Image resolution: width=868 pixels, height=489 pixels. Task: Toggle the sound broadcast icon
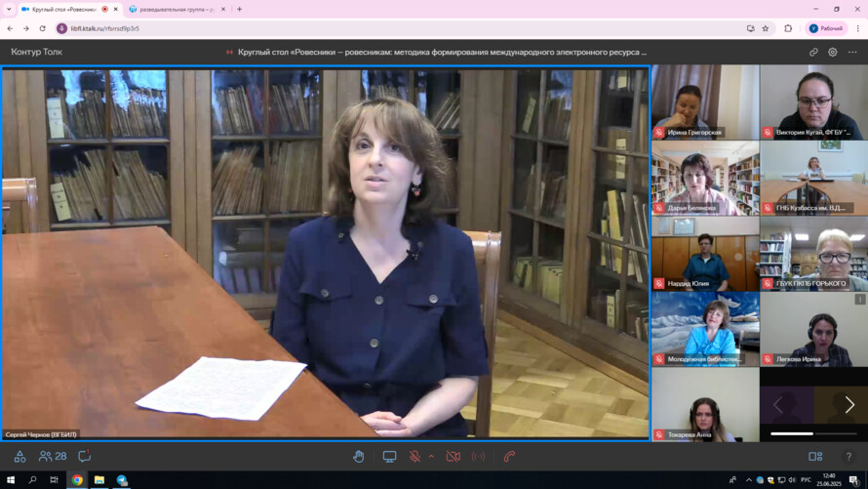pyautogui.click(x=478, y=457)
